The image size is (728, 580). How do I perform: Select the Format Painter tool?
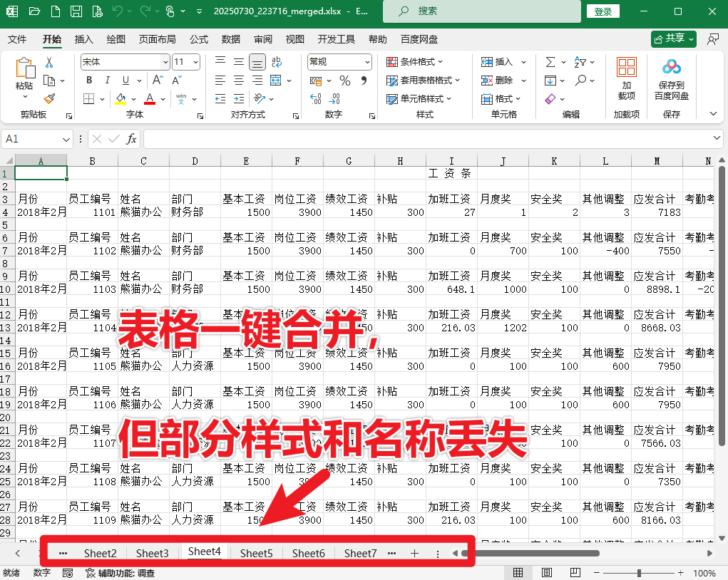(x=48, y=98)
